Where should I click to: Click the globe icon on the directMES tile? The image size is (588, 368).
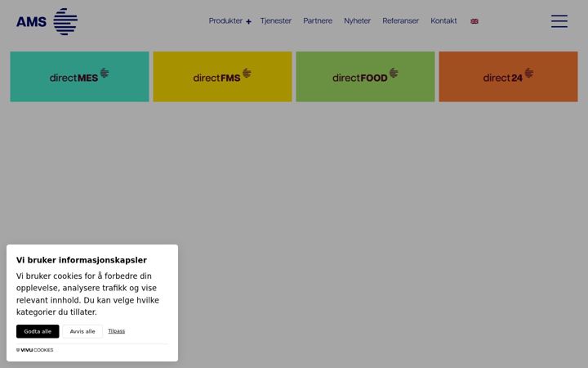point(105,73)
